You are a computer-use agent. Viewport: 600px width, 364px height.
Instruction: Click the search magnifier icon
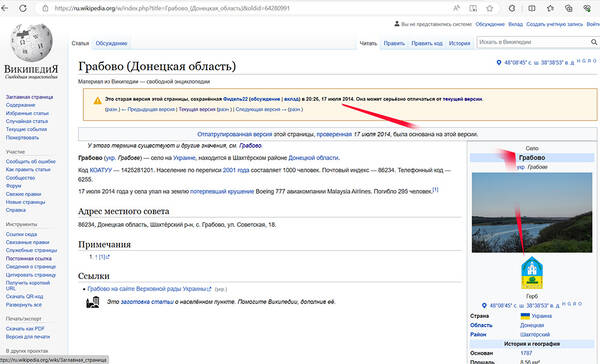pyautogui.click(x=593, y=42)
